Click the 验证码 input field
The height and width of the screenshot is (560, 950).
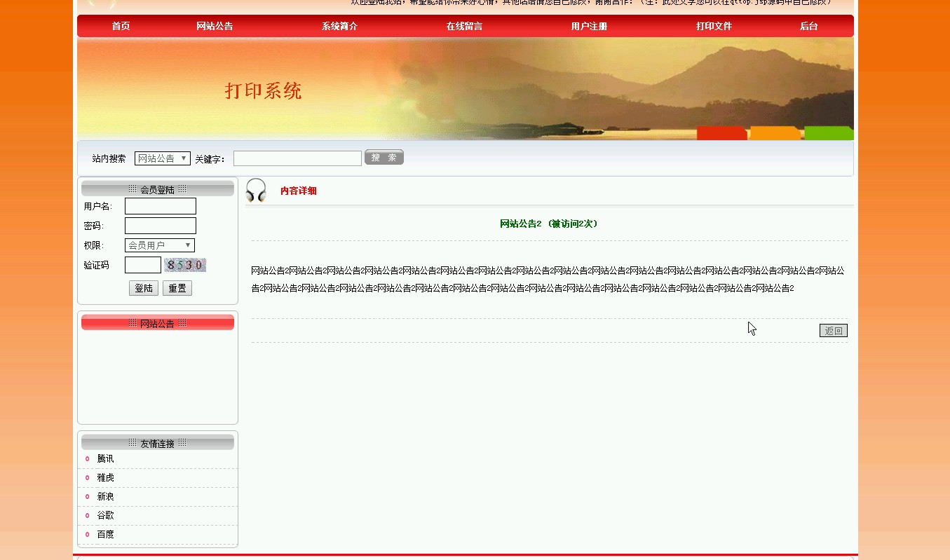coord(143,265)
